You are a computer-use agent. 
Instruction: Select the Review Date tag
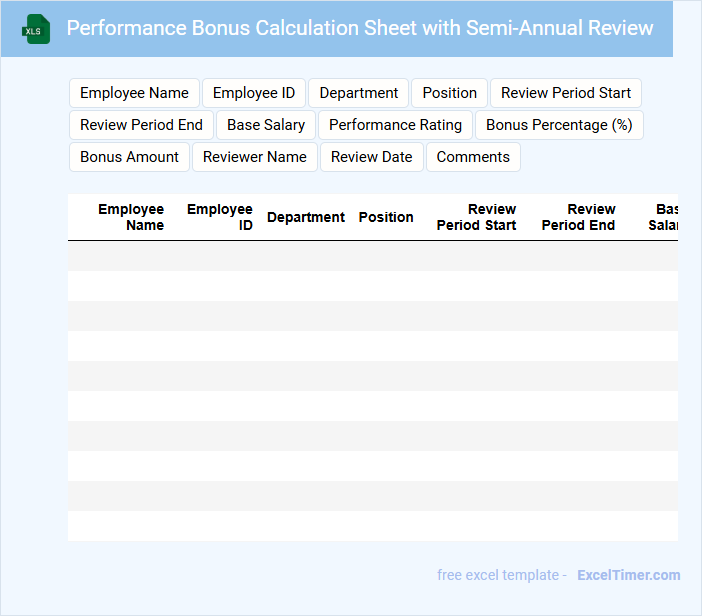pos(371,157)
